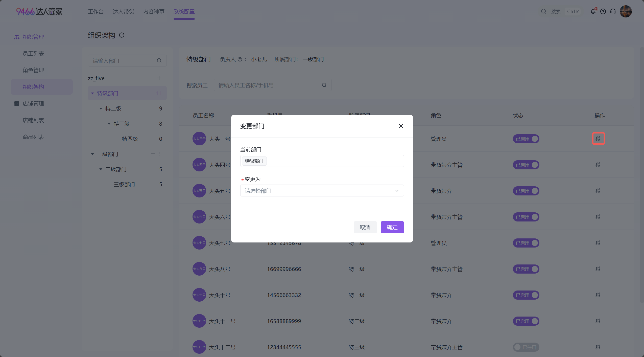644x357 pixels.
Task: Change department for 大头七号
Action: 598,243
